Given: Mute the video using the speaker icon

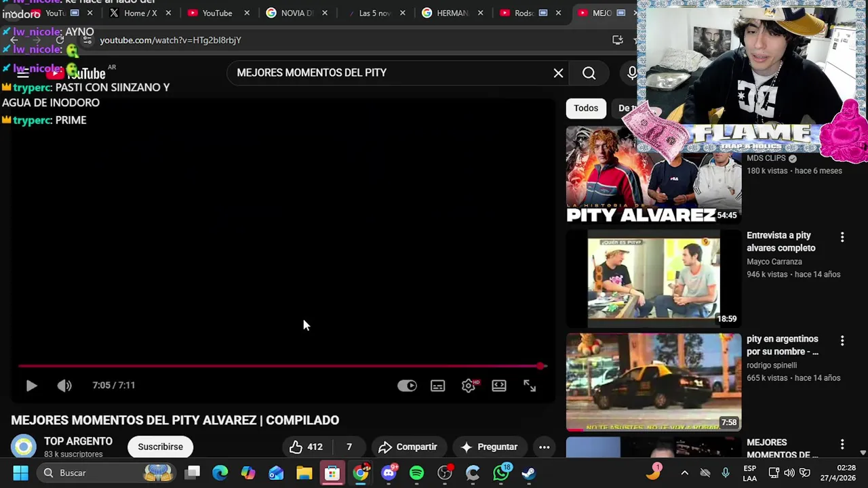Looking at the screenshot, I should (64, 386).
